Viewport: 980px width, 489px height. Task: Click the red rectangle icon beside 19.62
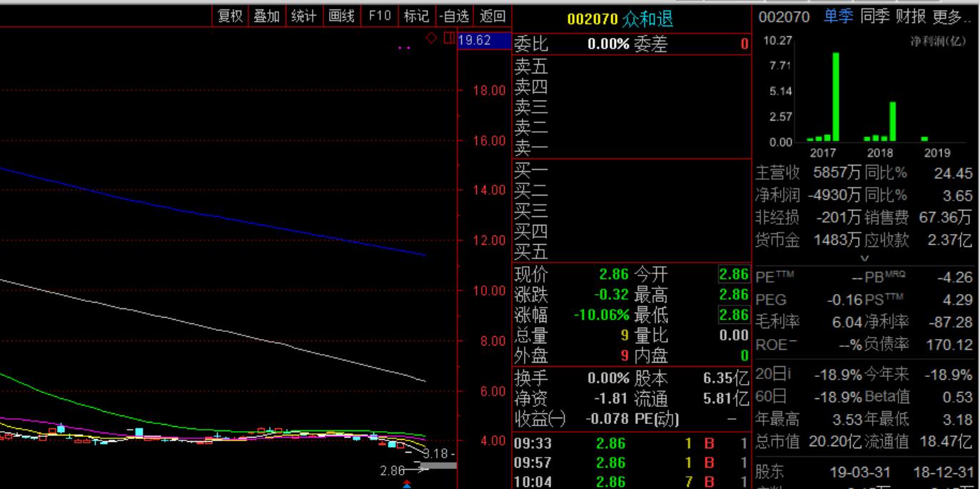(448, 38)
